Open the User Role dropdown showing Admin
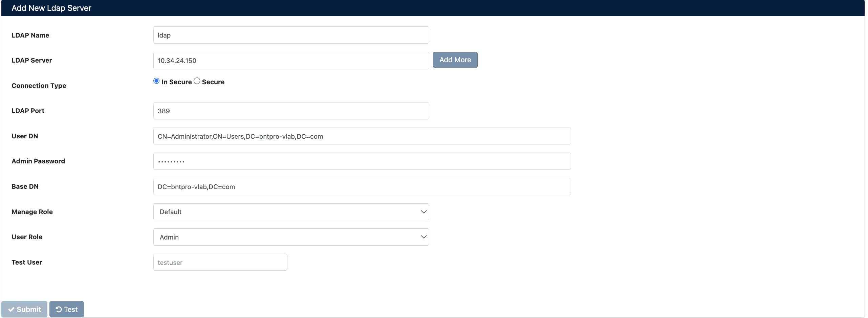Image resolution: width=868 pixels, height=318 pixels. 290,237
